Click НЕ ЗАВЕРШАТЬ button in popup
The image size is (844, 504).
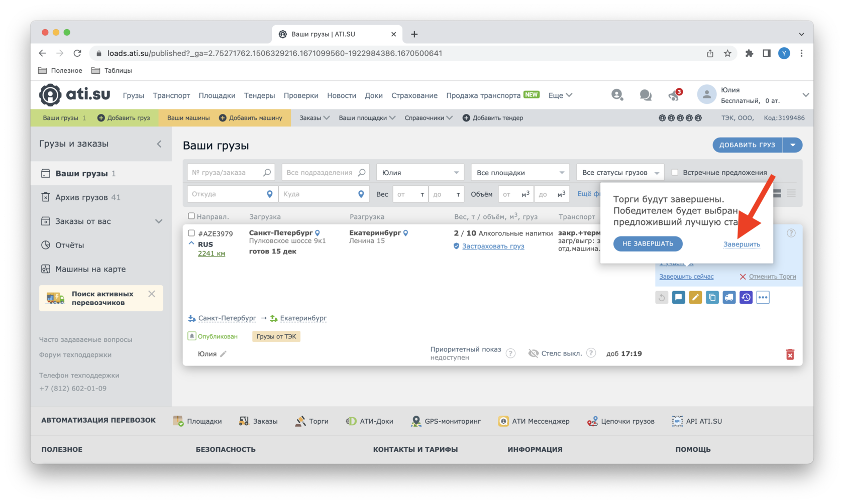click(648, 243)
